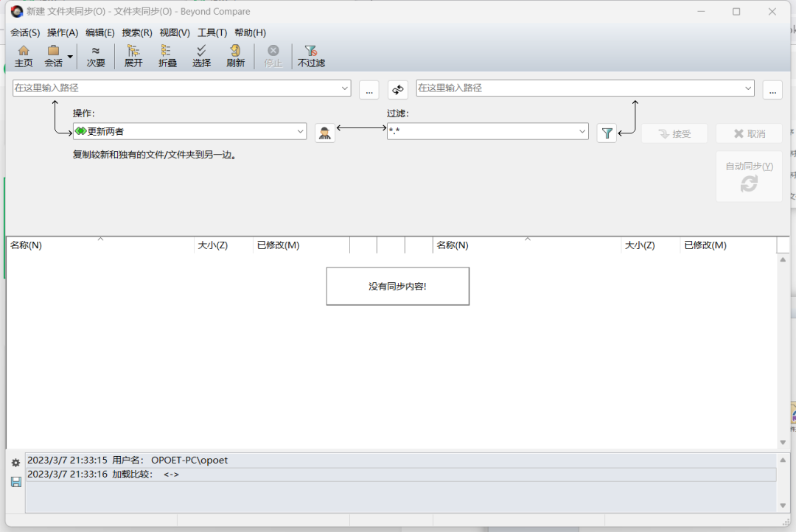Browse for the right folder
Screen dimensions: 796x532
tap(772, 91)
